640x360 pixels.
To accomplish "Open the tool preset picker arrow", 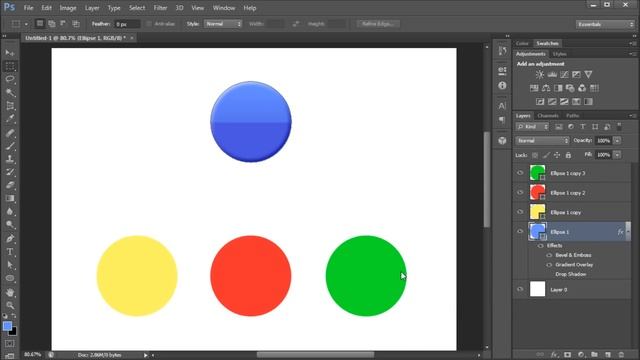I will tap(26, 24).
